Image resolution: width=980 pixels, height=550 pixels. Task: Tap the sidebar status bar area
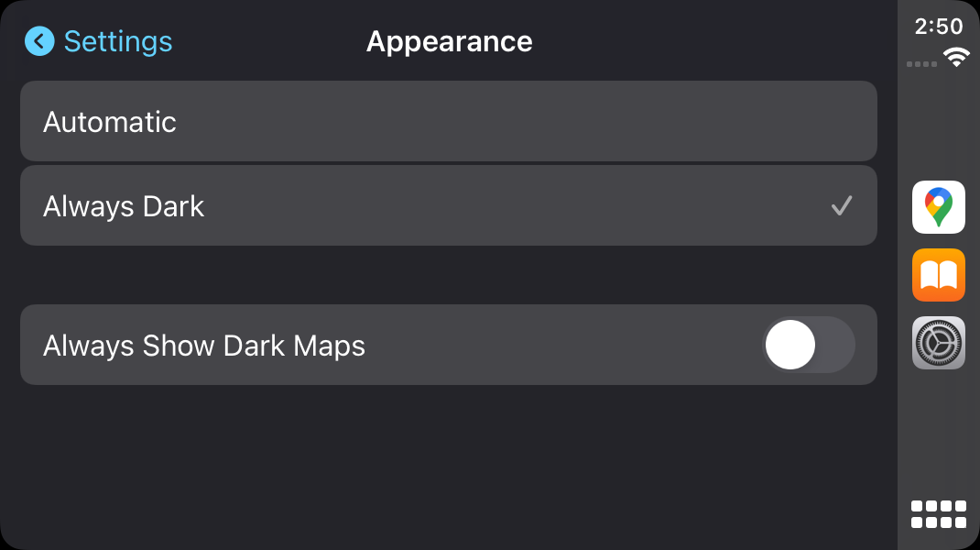pos(936,41)
